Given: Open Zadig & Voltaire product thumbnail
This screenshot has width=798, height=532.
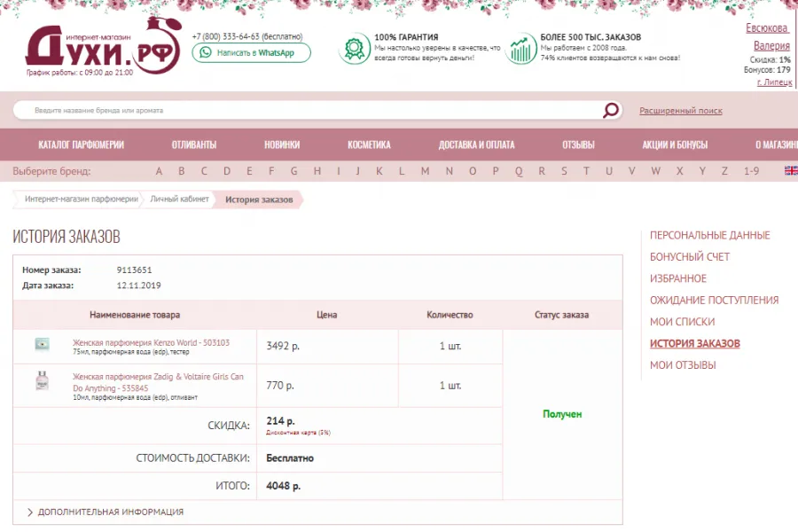Looking at the screenshot, I should (x=42, y=380).
